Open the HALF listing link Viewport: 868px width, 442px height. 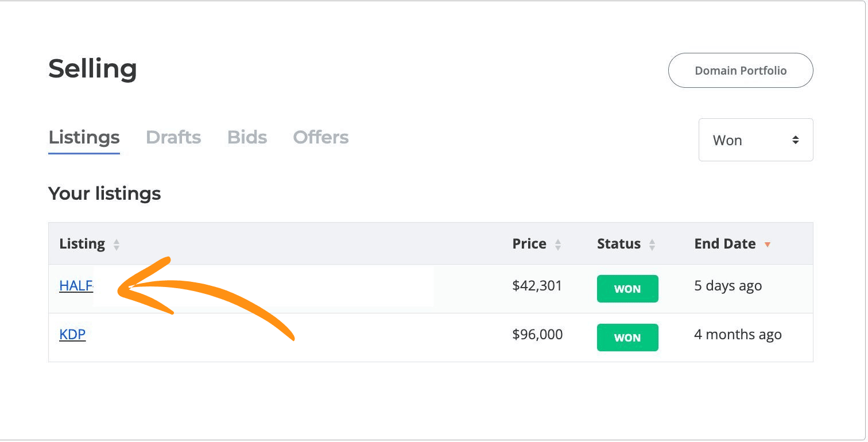[x=76, y=286]
